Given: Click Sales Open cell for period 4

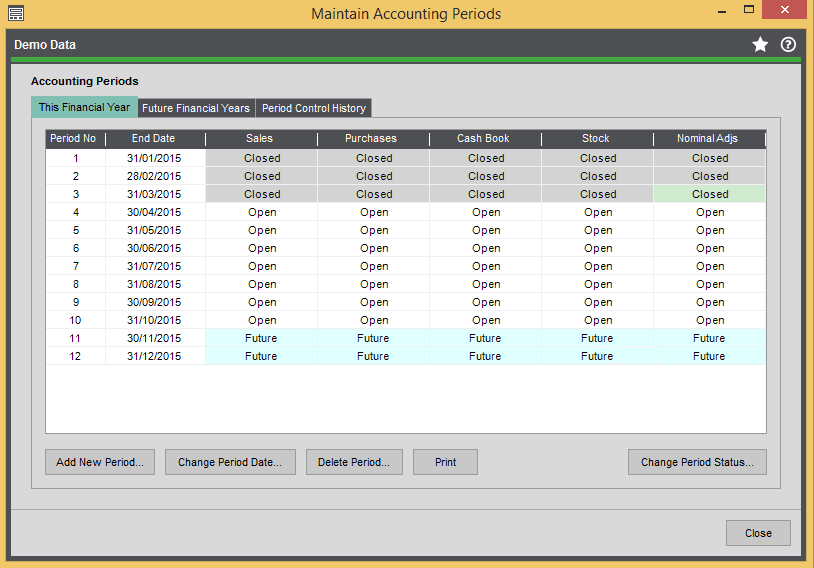Looking at the screenshot, I should (x=262, y=212).
